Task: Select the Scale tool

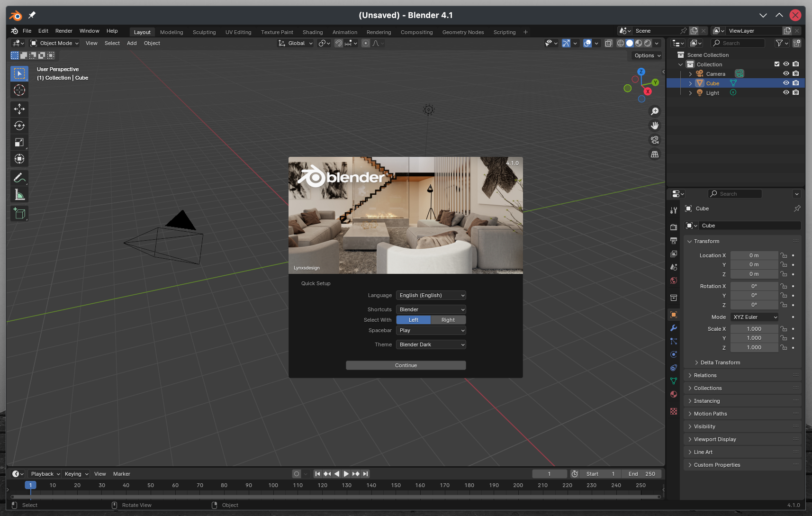Action: pos(19,143)
